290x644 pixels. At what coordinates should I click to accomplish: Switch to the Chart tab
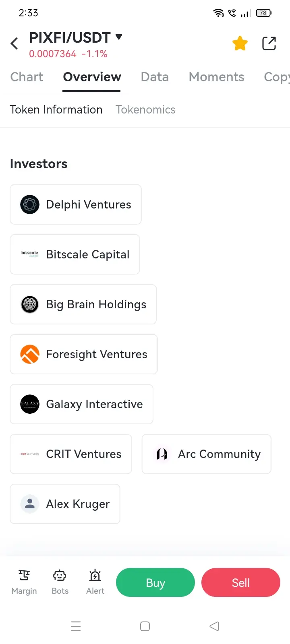[x=27, y=77]
